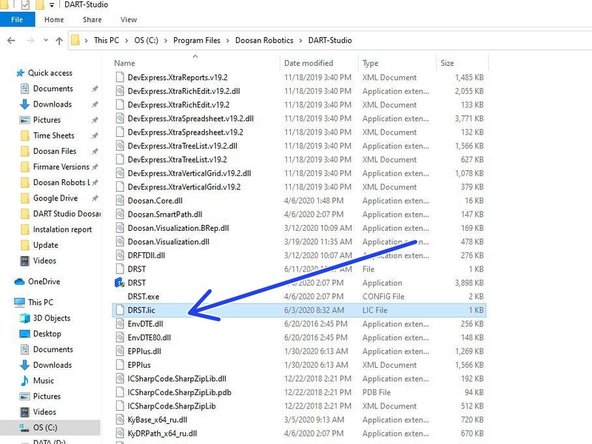Sort by the Size column header

point(447,63)
